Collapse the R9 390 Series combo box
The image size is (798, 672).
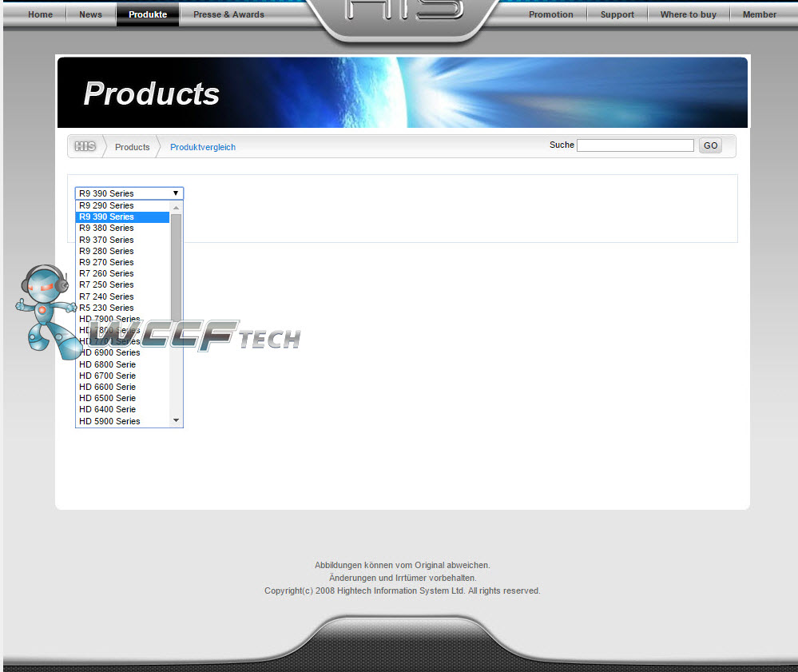[x=129, y=193]
